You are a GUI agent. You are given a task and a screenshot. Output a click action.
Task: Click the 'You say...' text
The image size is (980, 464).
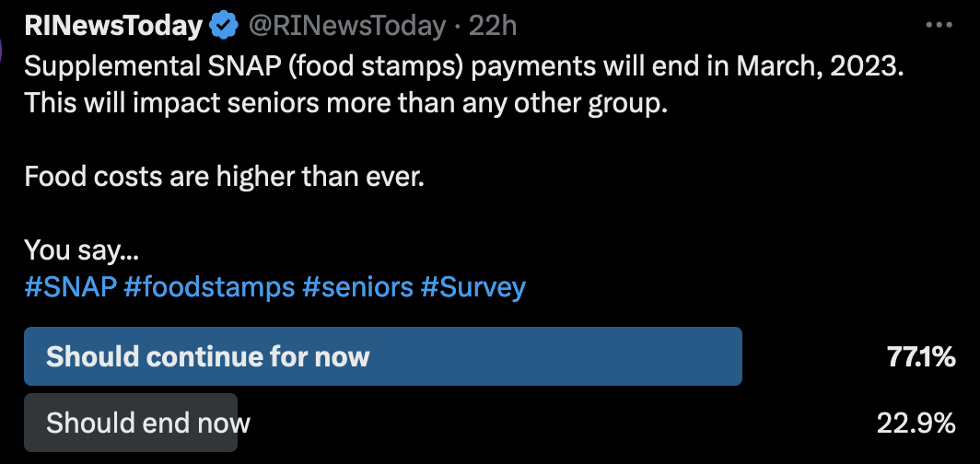click(81, 249)
